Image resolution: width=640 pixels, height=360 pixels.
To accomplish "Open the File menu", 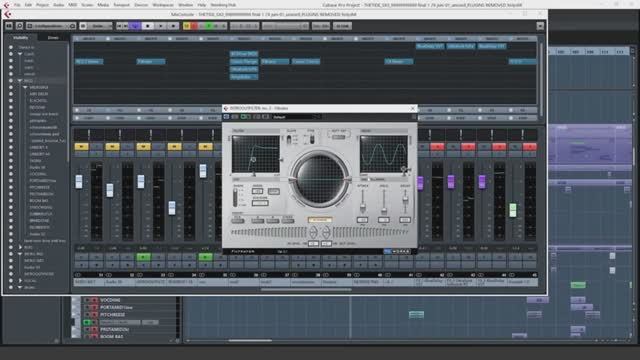I will pyautogui.click(x=17, y=5).
